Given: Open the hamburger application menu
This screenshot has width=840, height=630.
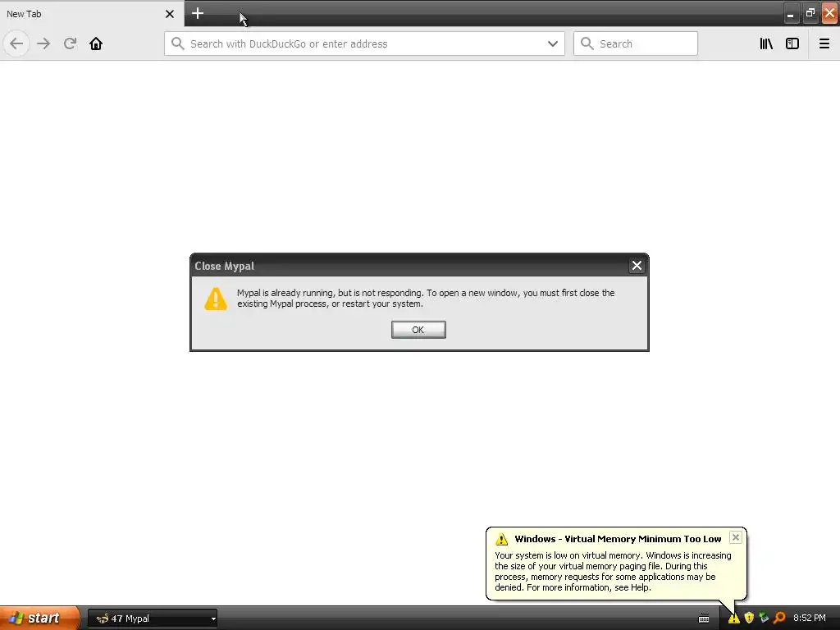Looking at the screenshot, I should (x=824, y=43).
